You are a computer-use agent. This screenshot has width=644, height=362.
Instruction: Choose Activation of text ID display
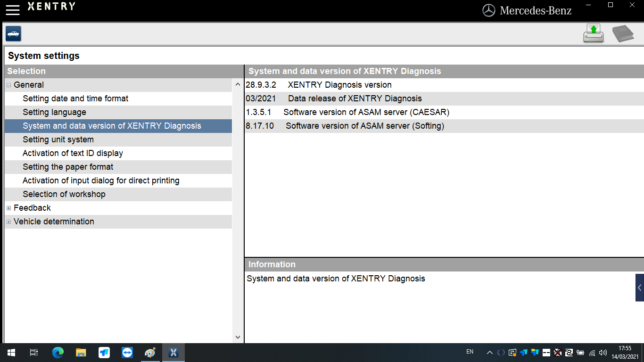click(73, 153)
